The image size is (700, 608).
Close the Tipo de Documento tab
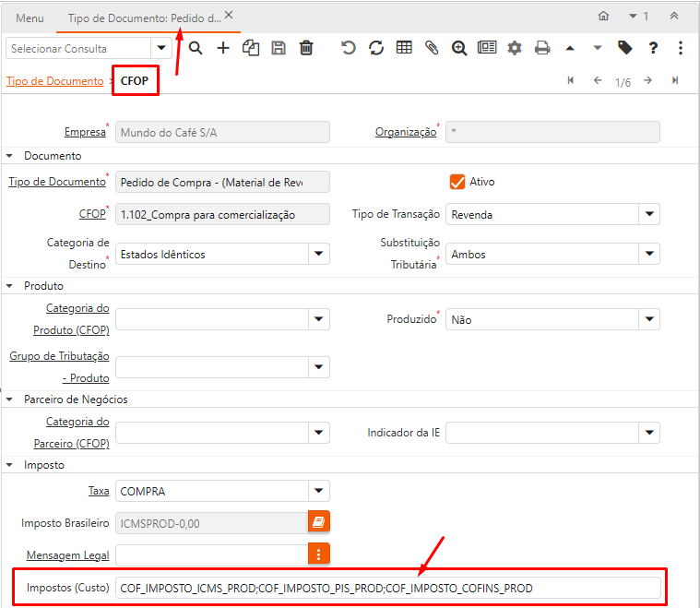point(229,16)
